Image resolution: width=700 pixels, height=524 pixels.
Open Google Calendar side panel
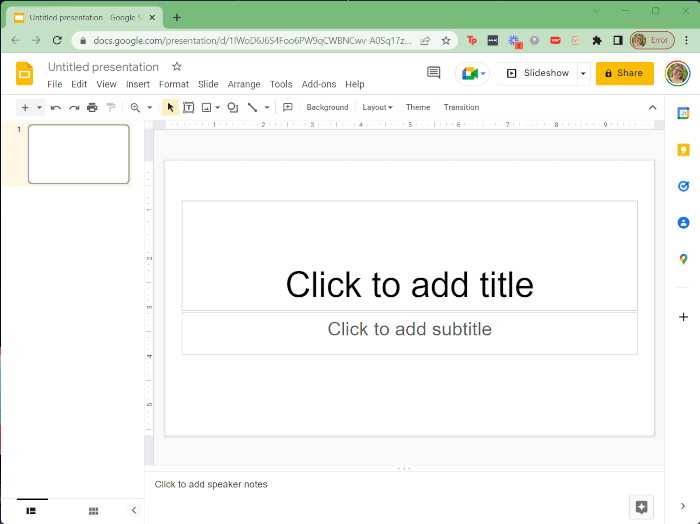(683, 113)
